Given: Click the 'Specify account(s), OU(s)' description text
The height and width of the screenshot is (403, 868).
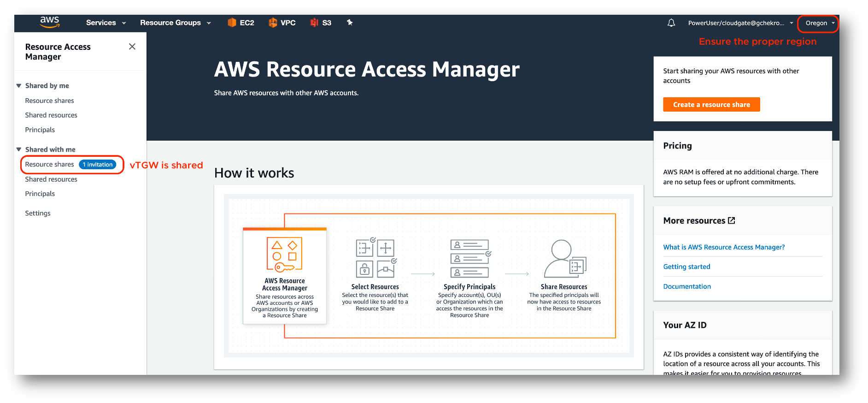Looking at the screenshot, I should click(x=469, y=305).
